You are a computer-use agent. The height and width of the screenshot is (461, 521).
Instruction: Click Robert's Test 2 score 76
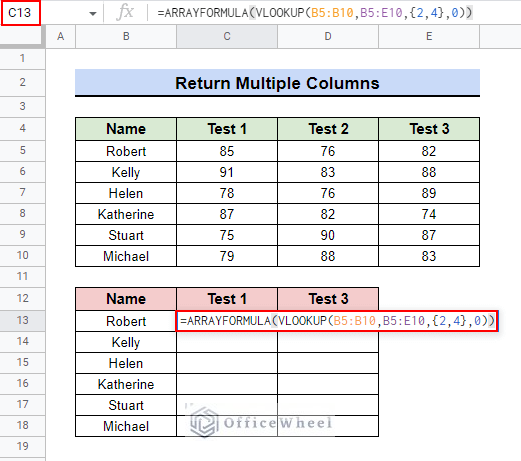(328, 151)
